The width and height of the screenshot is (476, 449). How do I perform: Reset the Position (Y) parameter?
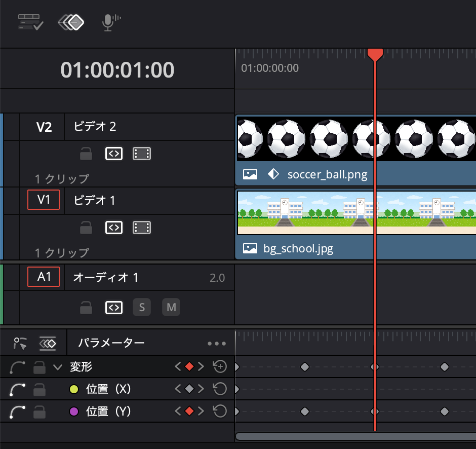tap(219, 411)
